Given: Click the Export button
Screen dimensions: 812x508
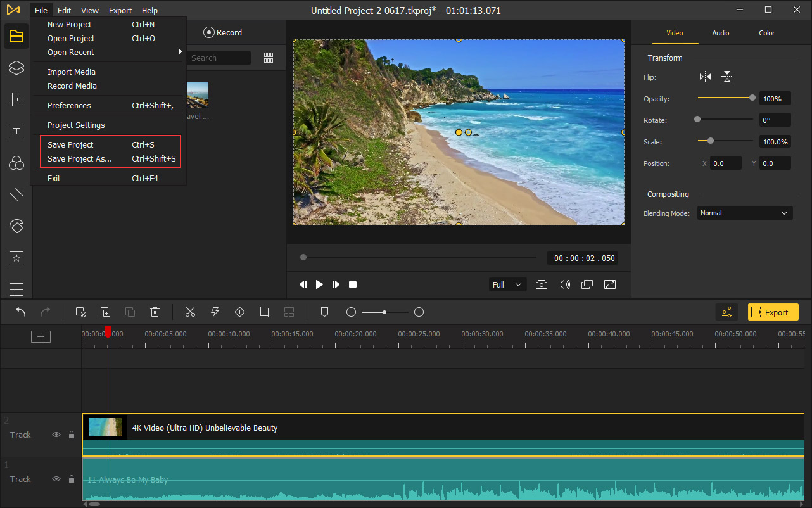Looking at the screenshot, I should pyautogui.click(x=773, y=312).
